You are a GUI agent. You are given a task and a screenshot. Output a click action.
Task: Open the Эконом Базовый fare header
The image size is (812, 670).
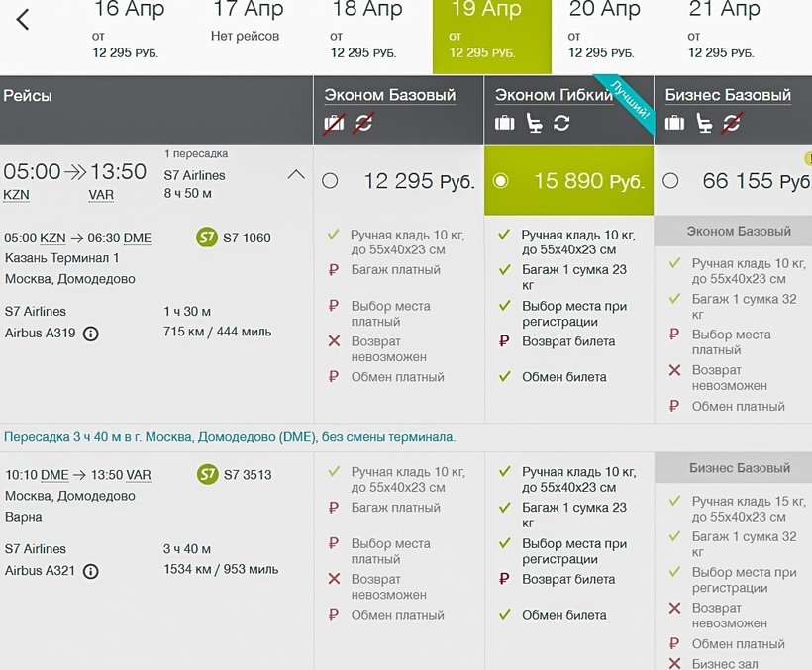390,95
